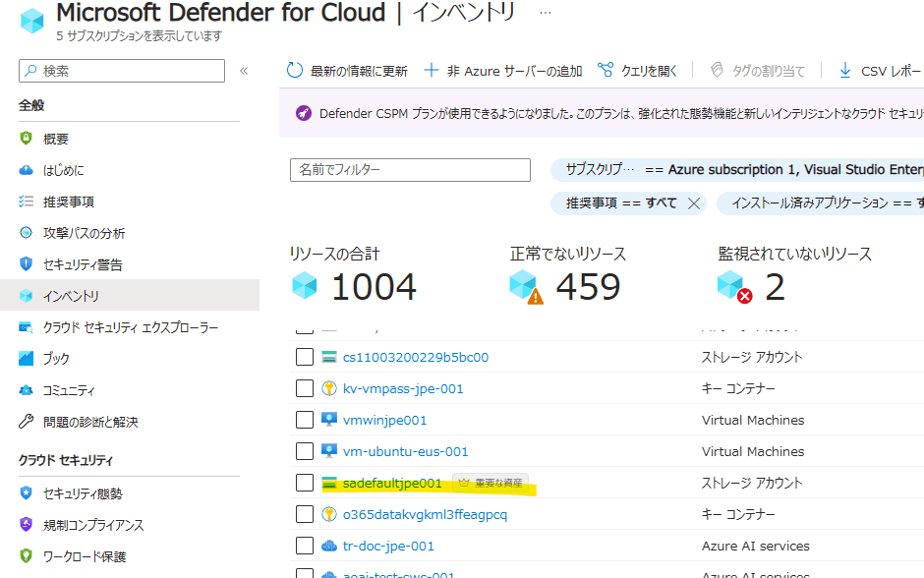This screenshot has width=924, height=578.
Task: Check the box for vmwinjpe001
Action: 305,420
